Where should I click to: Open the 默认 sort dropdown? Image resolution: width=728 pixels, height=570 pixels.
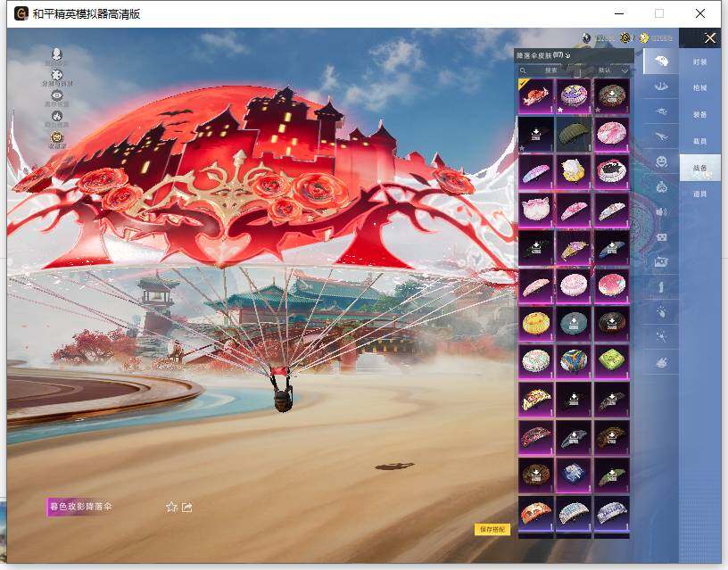(x=612, y=70)
